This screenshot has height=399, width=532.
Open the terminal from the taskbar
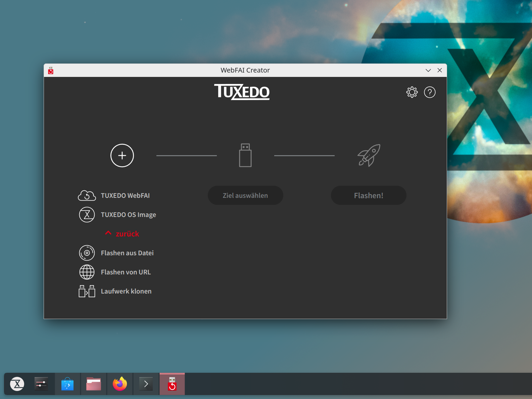pyautogui.click(x=146, y=384)
